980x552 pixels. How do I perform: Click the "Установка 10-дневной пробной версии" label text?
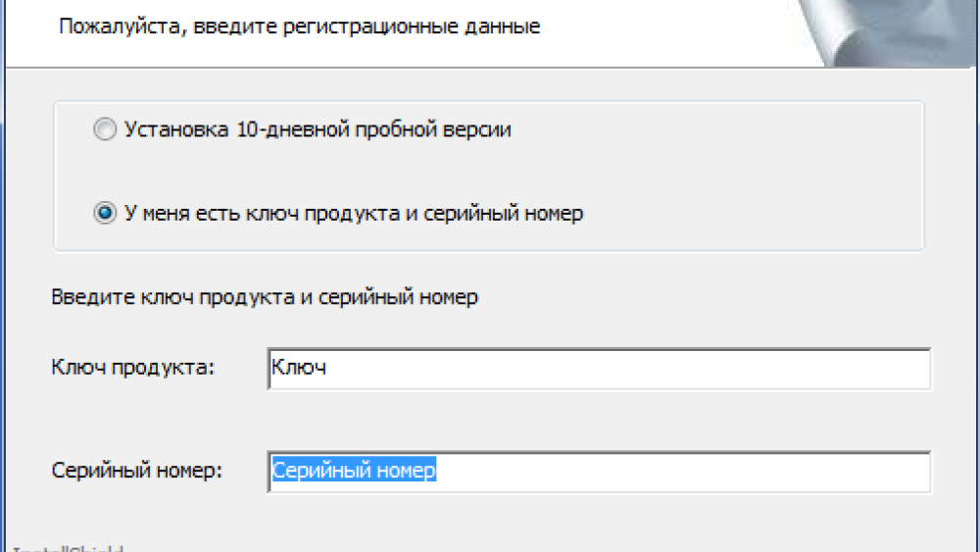pyautogui.click(x=318, y=129)
